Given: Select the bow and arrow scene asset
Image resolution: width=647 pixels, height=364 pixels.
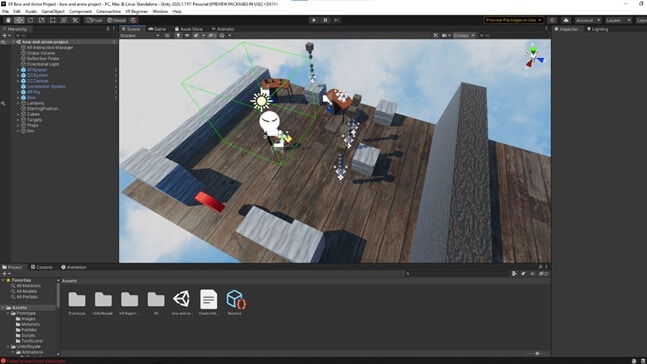Looking at the screenshot, I should 182,299.
